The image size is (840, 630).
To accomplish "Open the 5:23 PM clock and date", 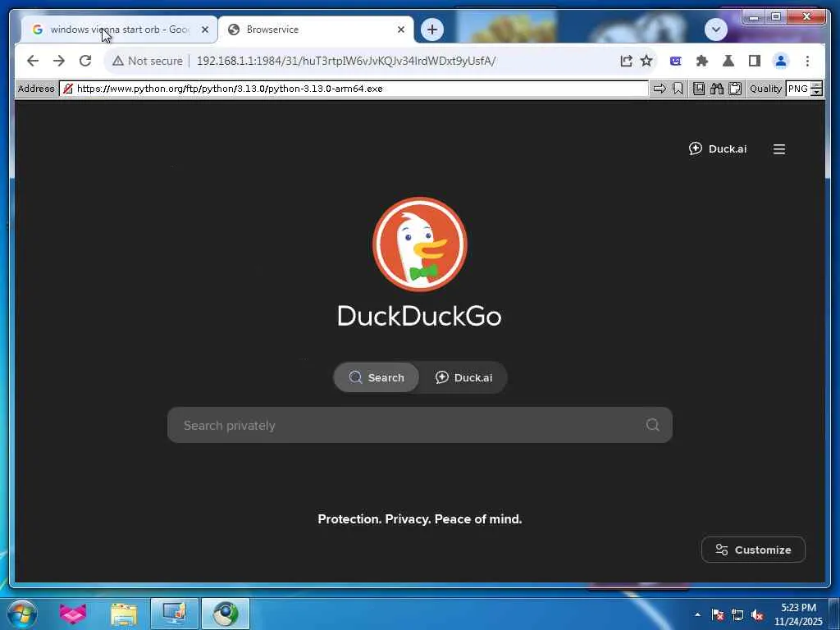I will tap(797, 614).
